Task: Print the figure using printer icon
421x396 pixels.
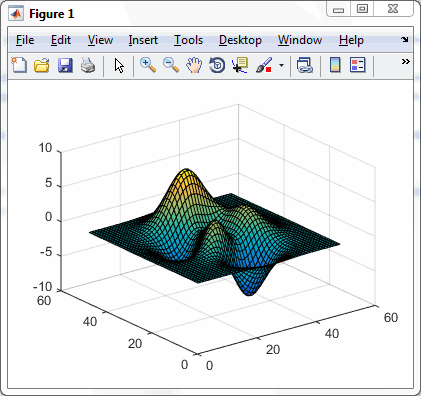Action: point(88,65)
